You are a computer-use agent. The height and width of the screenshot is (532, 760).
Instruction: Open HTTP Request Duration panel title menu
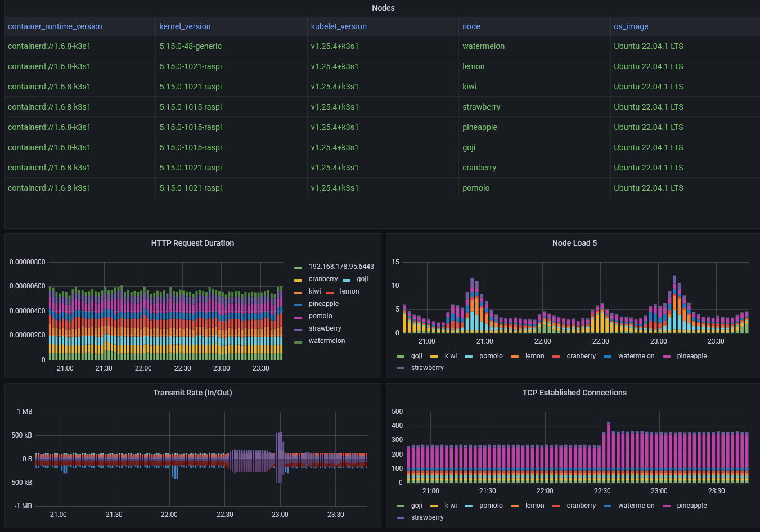[x=192, y=243]
